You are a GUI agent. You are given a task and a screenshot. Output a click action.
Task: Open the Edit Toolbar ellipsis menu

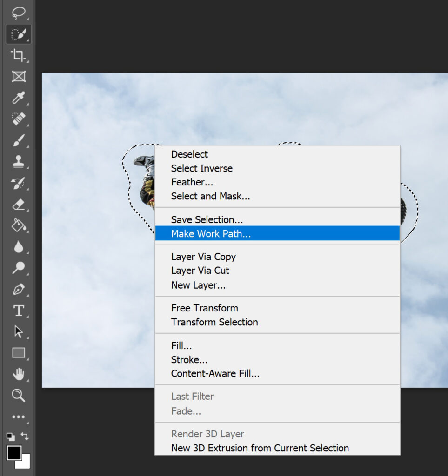(19, 417)
